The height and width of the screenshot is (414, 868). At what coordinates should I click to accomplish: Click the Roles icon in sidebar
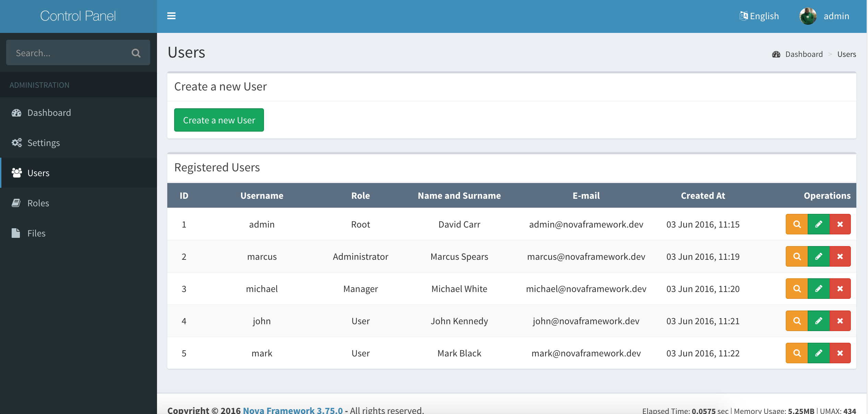point(16,203)
